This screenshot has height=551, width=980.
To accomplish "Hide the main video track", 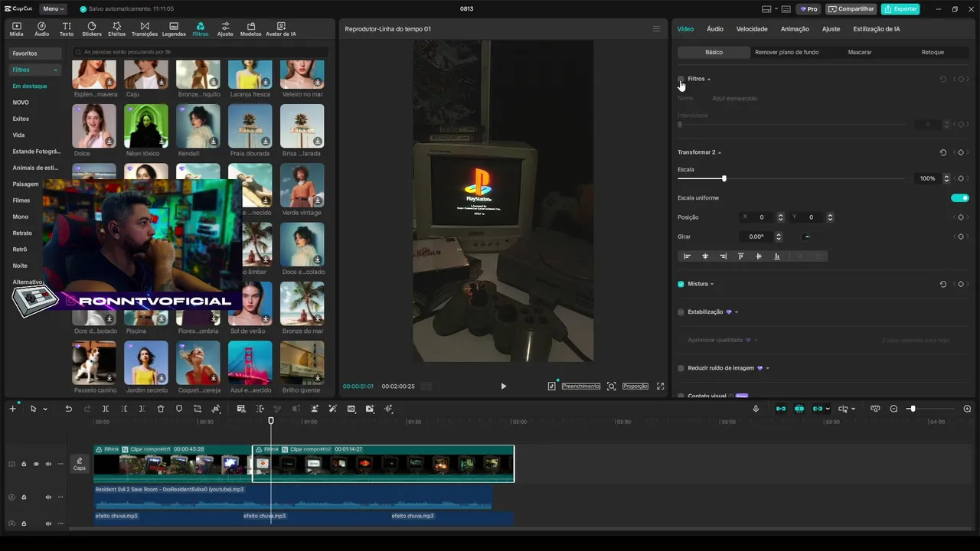I will pos(36,464).
